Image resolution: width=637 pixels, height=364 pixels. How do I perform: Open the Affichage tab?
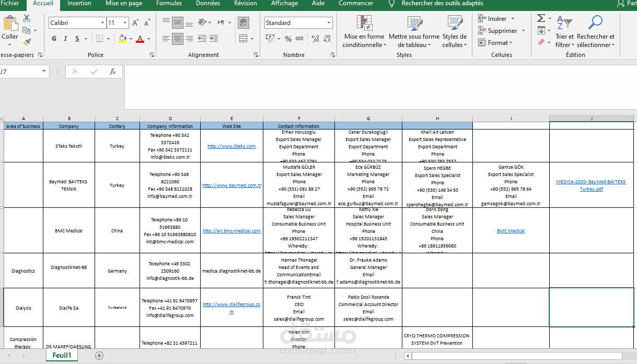pyautogui.click(x=285, y=4)
